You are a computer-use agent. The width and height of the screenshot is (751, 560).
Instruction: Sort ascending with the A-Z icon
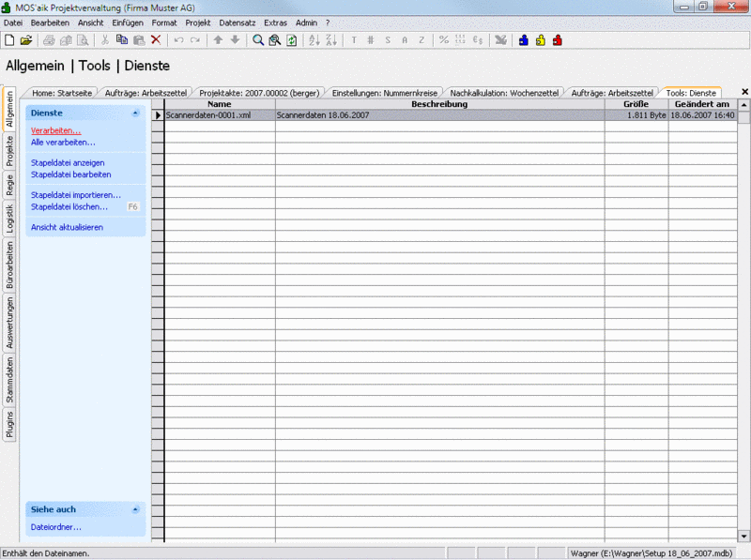314,40
